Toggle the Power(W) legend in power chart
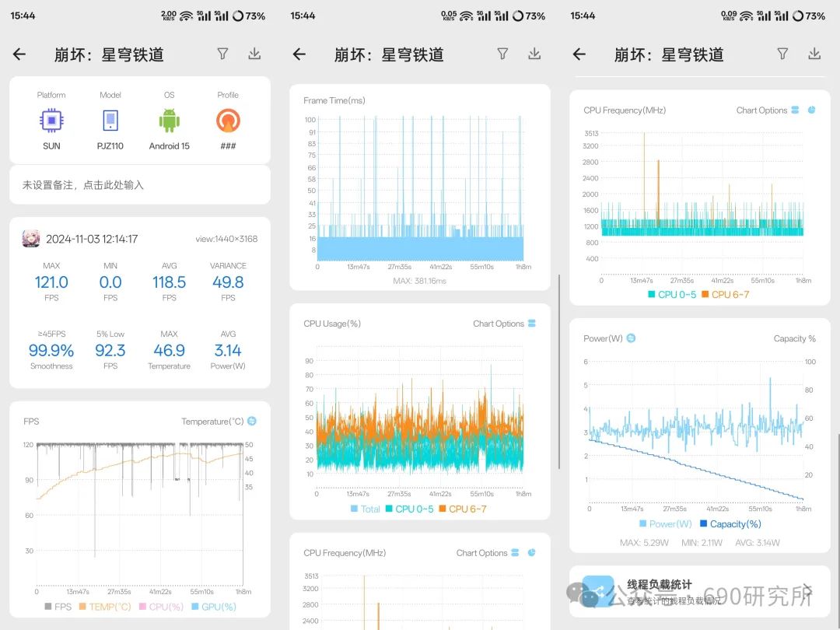The image size is (840, 630). click(666, 523)
